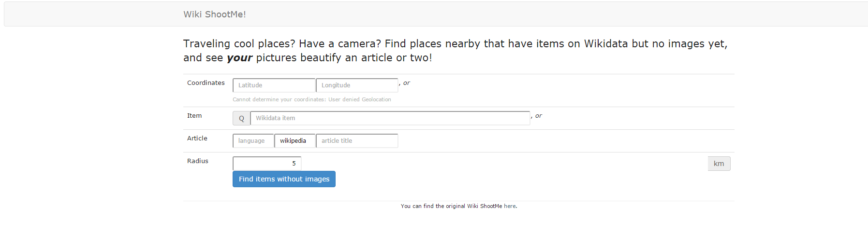Click the Item row label
The width and height of the screenshot is (868, 235).
pos(194,116)
